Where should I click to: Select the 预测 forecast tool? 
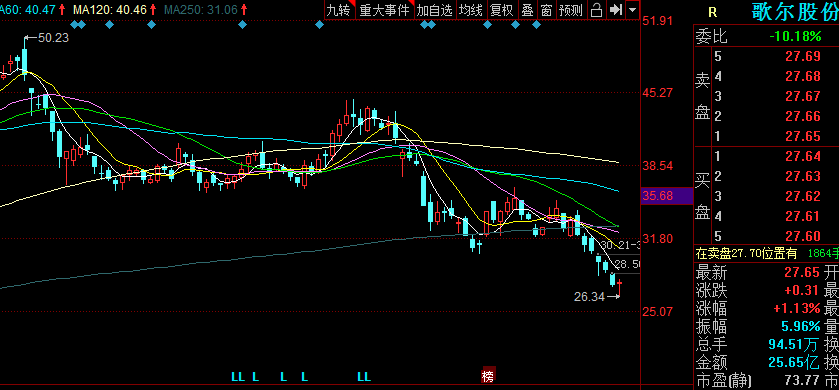pos(570,9)
